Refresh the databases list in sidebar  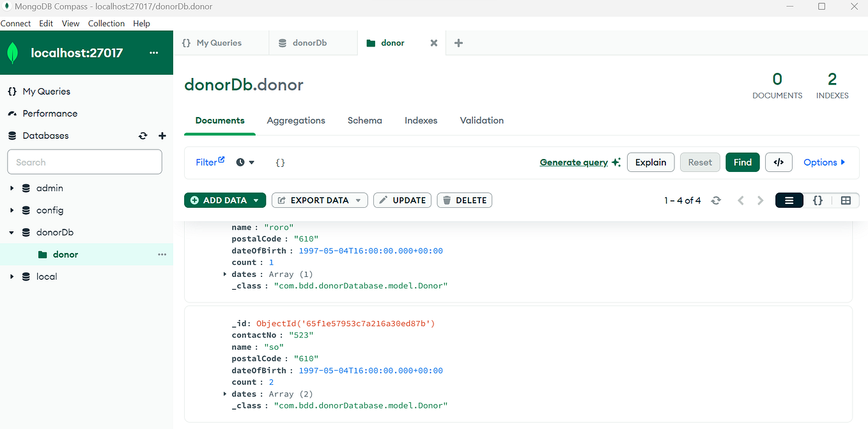click(x=143, y=136)
